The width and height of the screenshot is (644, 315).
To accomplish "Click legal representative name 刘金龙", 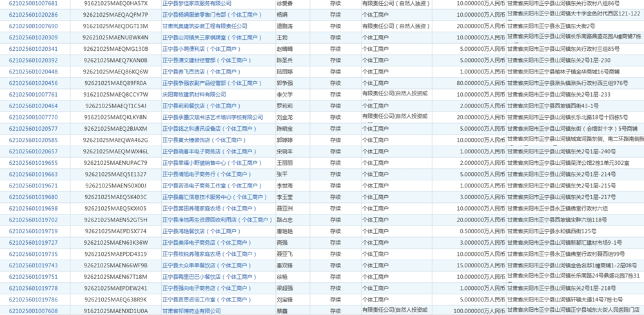I will click(x=284, y=117).
